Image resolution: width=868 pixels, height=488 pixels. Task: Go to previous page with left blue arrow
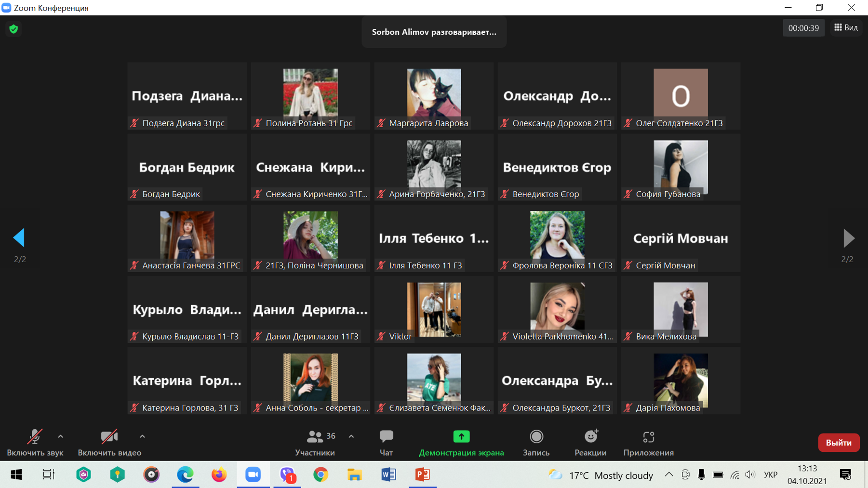pos(19,237)
